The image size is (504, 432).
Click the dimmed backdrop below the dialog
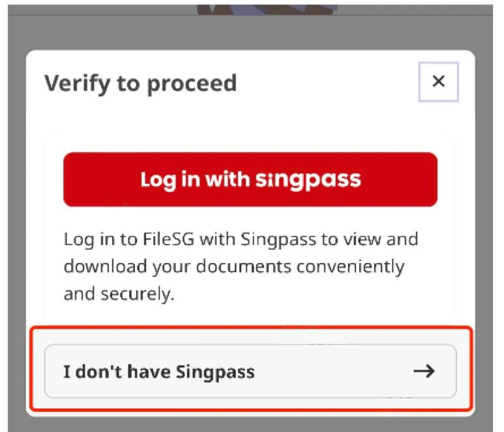click(x=250, y=424)
